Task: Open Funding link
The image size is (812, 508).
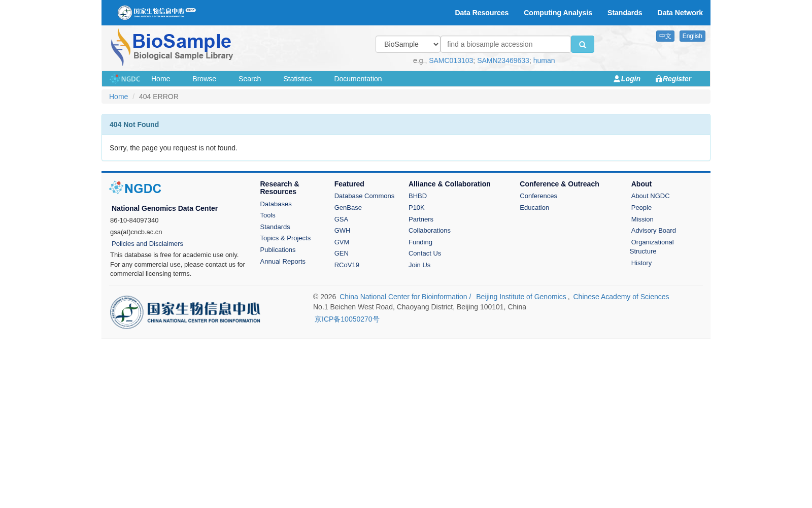Action: tap(420, 242)
